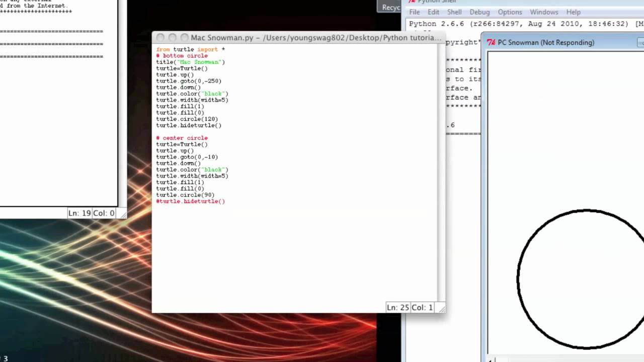Open the Help menu in Python Shell
Screen dimensions: 644x362
coord(573,12)
